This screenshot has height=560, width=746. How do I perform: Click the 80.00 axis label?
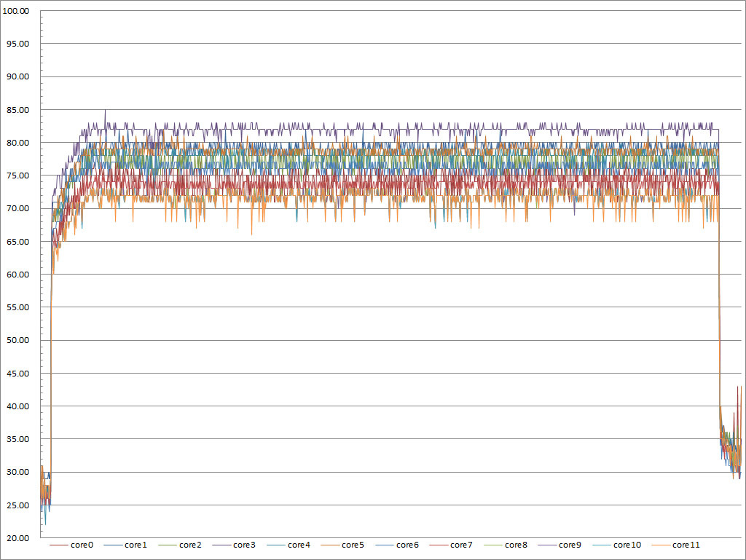pos(17,143)
